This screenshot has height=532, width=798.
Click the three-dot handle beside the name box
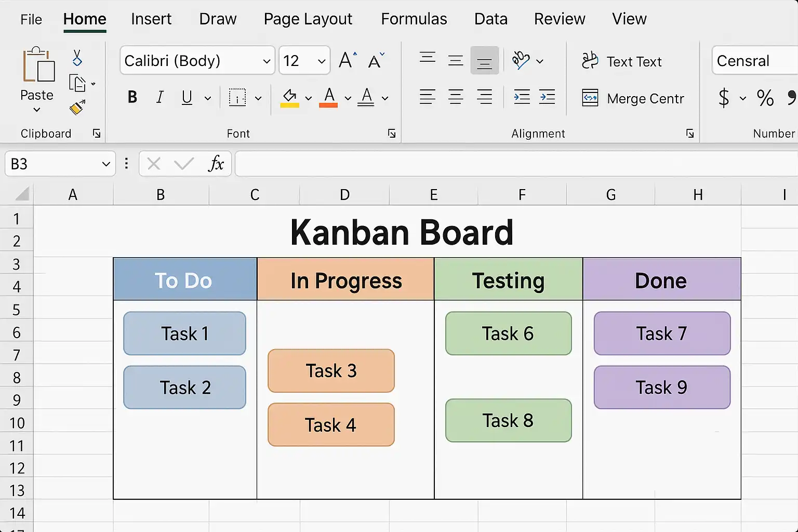pos(126,164)
